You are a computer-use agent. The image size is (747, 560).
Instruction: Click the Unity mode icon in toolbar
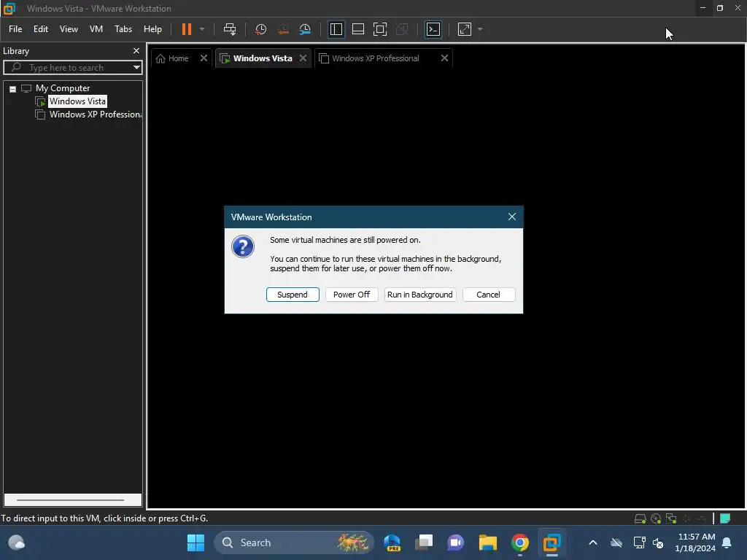click(x=402, y=29)
